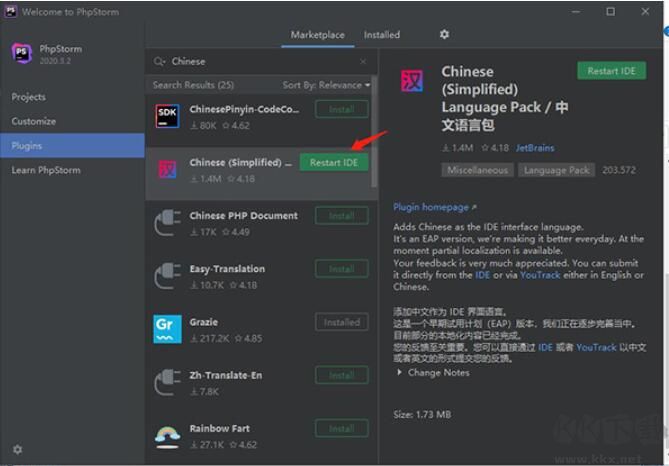Image resolution: width=669 pixels, height=466 pixels.
Task: Click the Chinese PHP Document plugin icon
Action: tap(167, 223)
